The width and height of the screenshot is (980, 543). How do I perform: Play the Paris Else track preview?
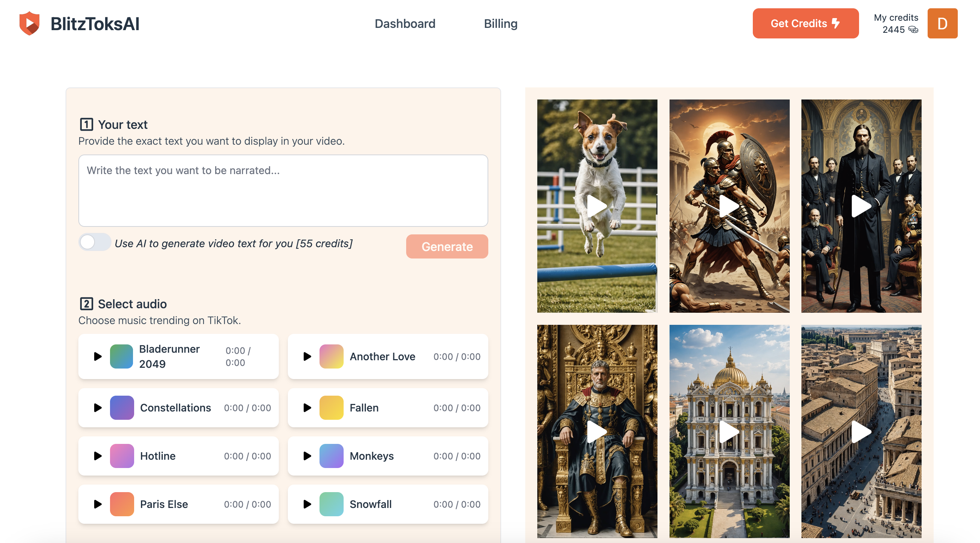click(x=98, y=504)
